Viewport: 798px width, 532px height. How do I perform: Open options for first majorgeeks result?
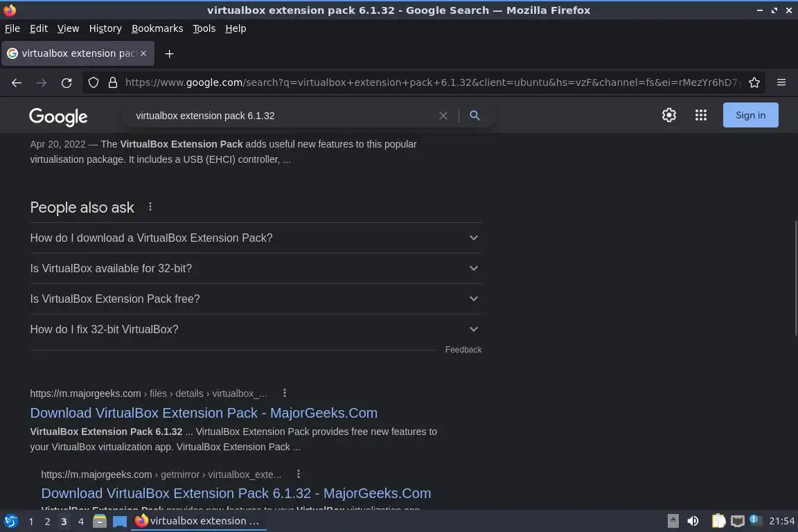pos(285,393)
